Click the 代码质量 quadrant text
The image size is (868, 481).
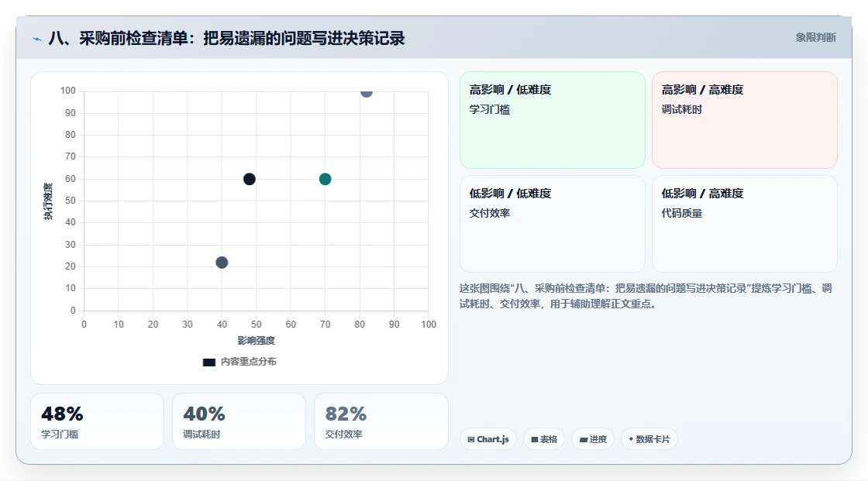click(681, 213)
